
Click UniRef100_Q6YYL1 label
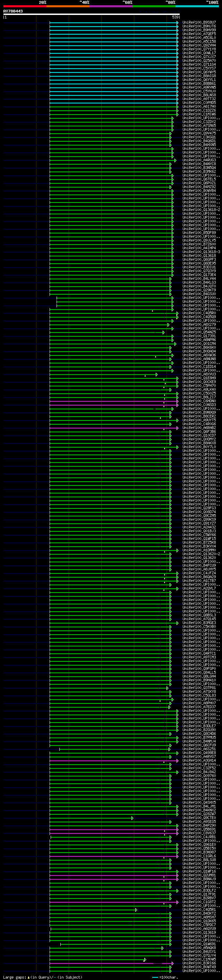point(199,80)
